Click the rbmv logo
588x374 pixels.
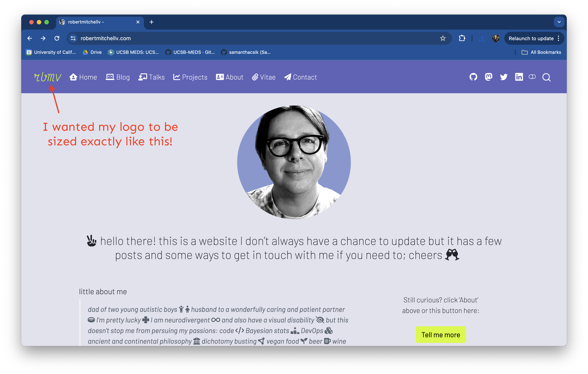click(47, 77)
